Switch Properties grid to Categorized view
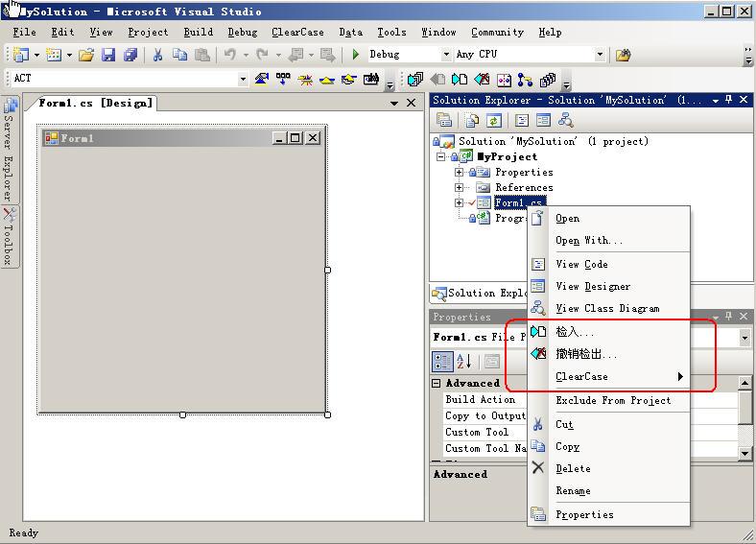The image size is (756, 544). coord(442,361)
